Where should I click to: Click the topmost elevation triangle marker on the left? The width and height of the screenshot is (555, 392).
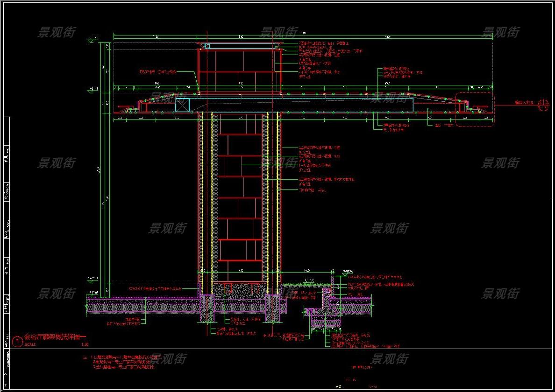click(x=92, y=41)
